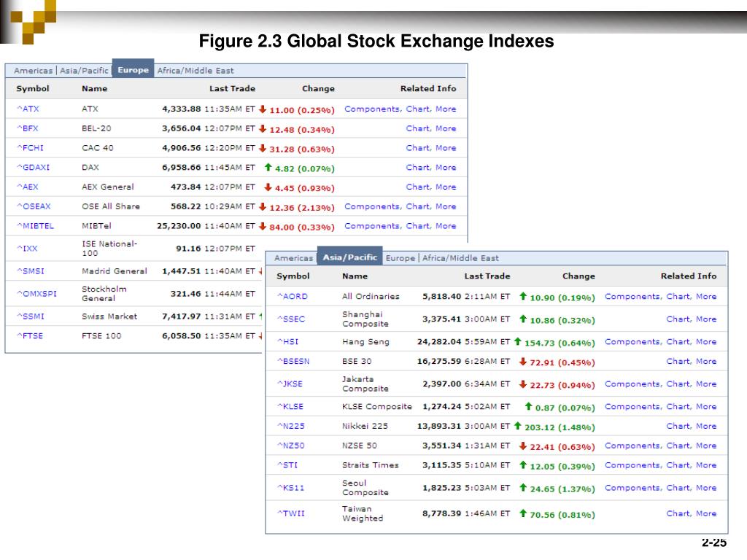Open Chart link in the Straits Times row

678,464
